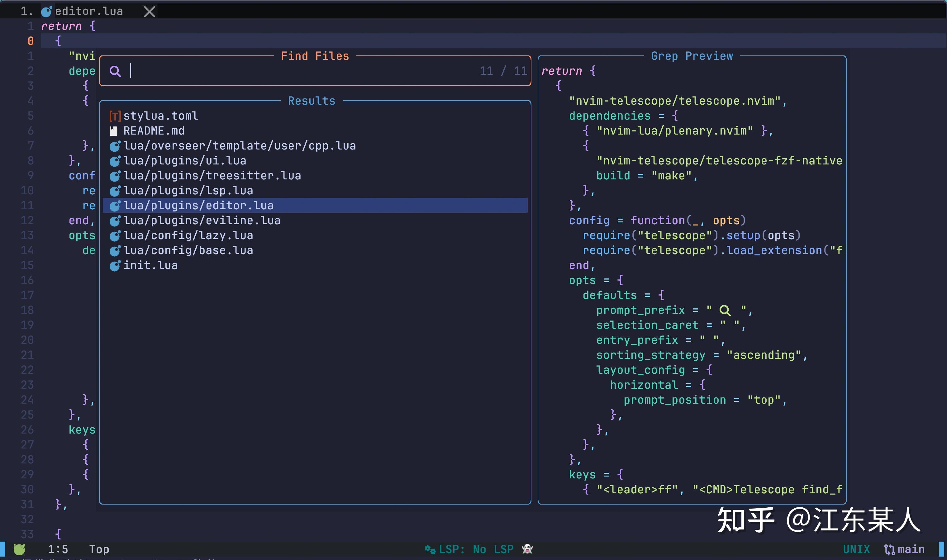The image size is (947, 560).
Task: Click the Lua icon beside lua/config/lazy.lua
Action: [x=115, y=235]
